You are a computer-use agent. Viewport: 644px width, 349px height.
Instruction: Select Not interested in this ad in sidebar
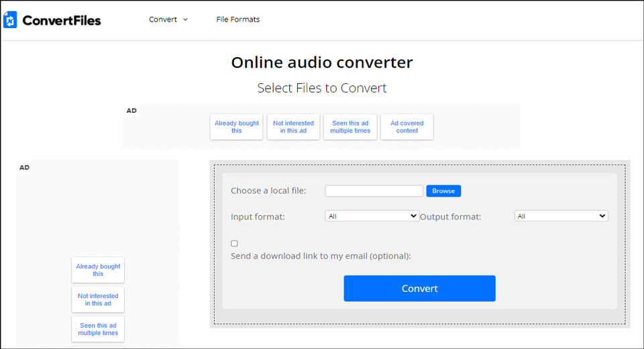98,300
